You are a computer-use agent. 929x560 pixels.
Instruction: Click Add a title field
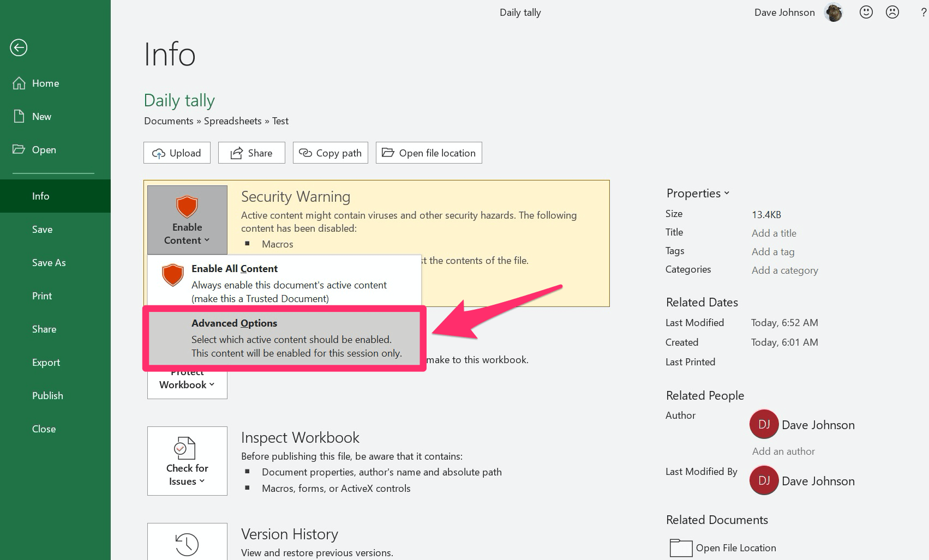pyautogui.click(x=774, y=233)
